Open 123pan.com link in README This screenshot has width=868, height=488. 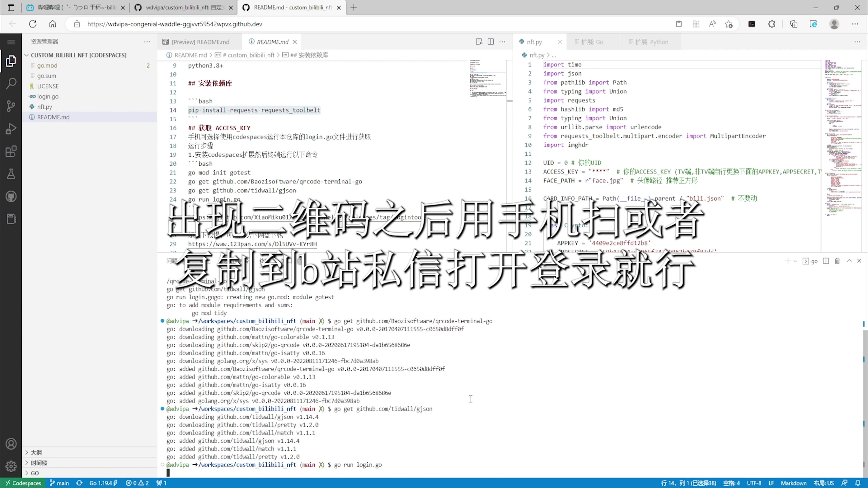[252, 244]
